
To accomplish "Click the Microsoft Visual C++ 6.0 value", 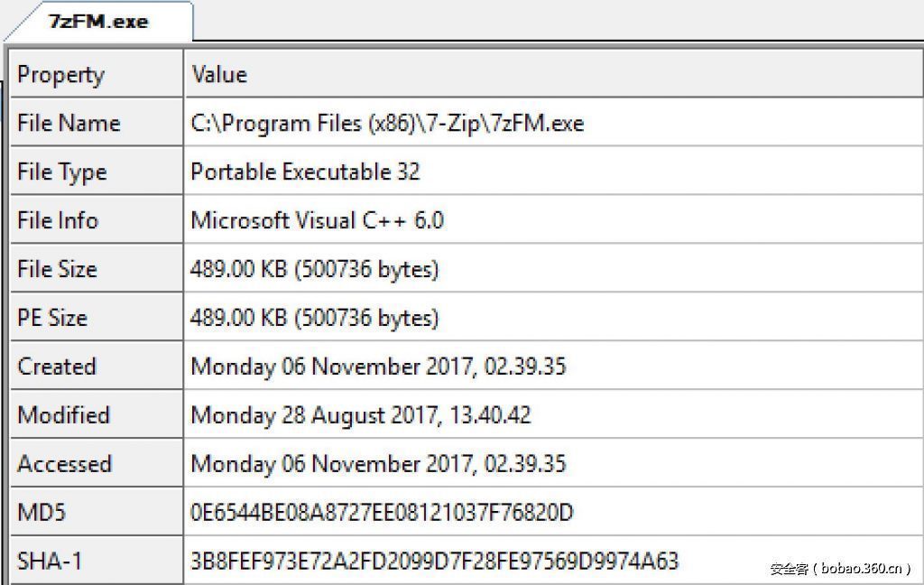I will (317, 221).
